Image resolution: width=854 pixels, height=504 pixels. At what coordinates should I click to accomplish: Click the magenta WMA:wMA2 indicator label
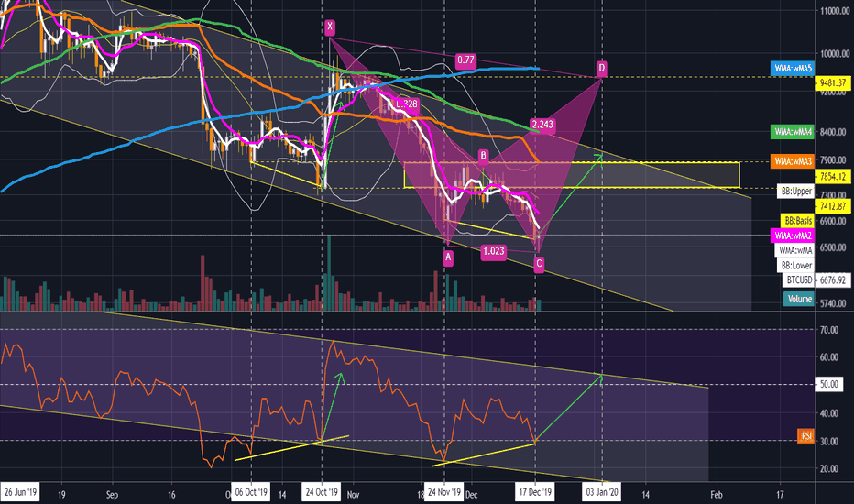pyautogui.click(x=793, y=236)
